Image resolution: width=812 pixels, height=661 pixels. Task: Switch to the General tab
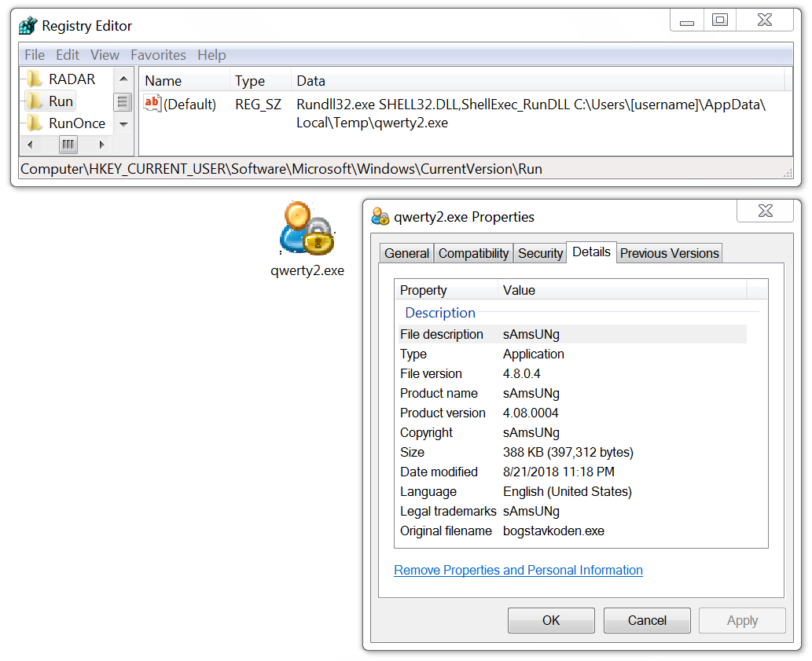[406, 253]
